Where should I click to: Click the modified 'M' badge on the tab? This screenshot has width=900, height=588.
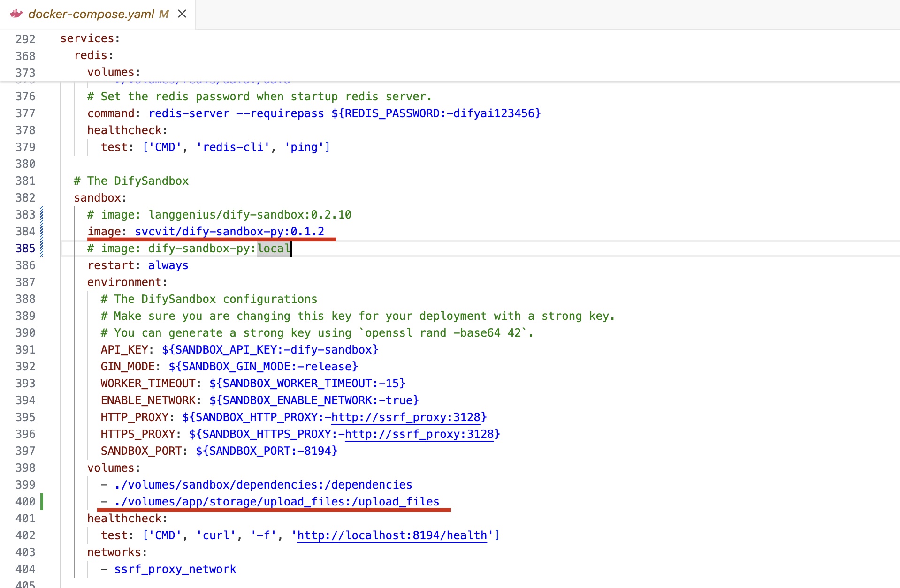coord(164,14)
